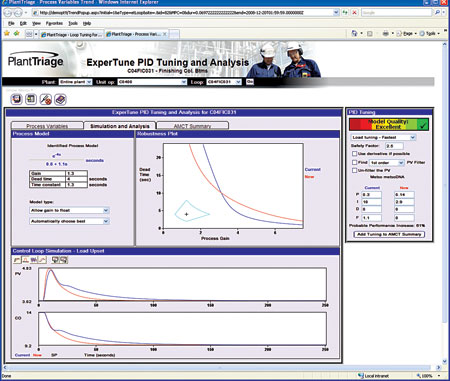
Task: Click the Add to Favorites star-plus icon
Action: tap(16, 33)
